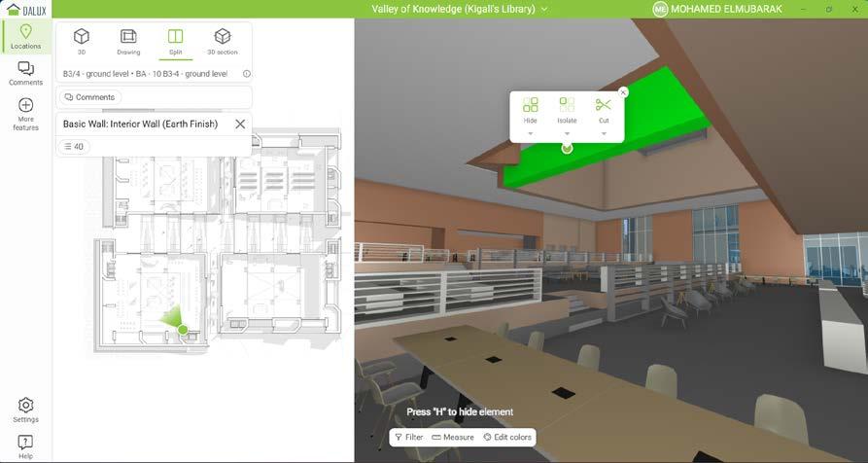The width and height of the screenshot is (868, 463).
Task: Switch to the 3D view mode
Action: click(82, 42)
